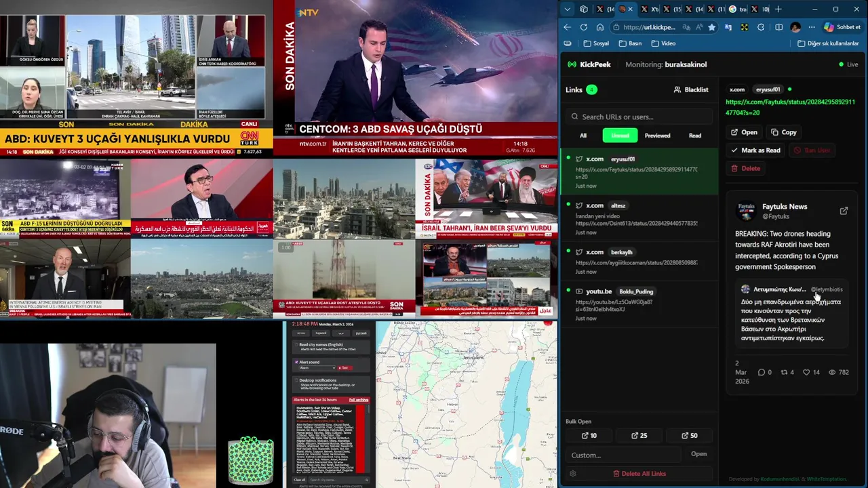
Task: Open the browser profile avatar
Action: (x=795, y=27)
